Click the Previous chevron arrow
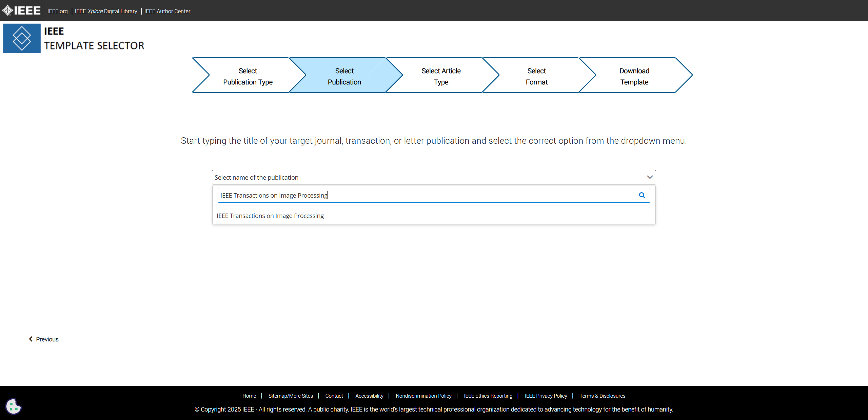Image resolution: width=868 pixels, height=420 pixels. pos(31,339)
